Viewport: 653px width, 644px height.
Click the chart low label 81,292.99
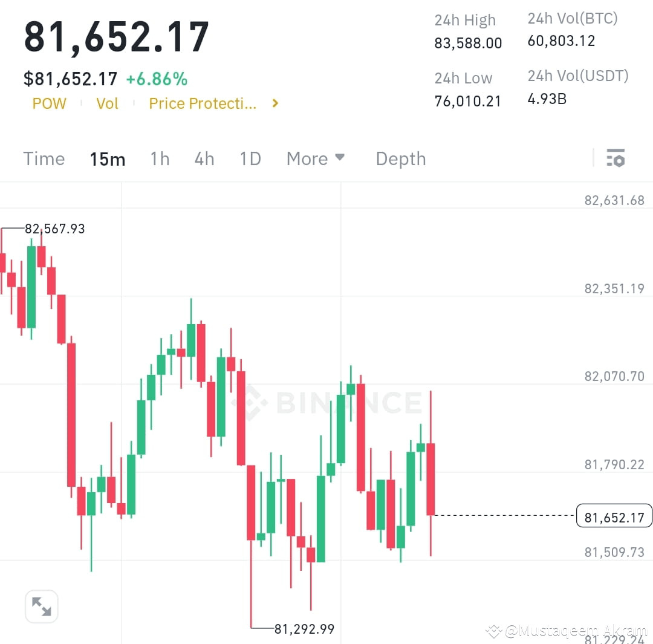tap(305, 629)
